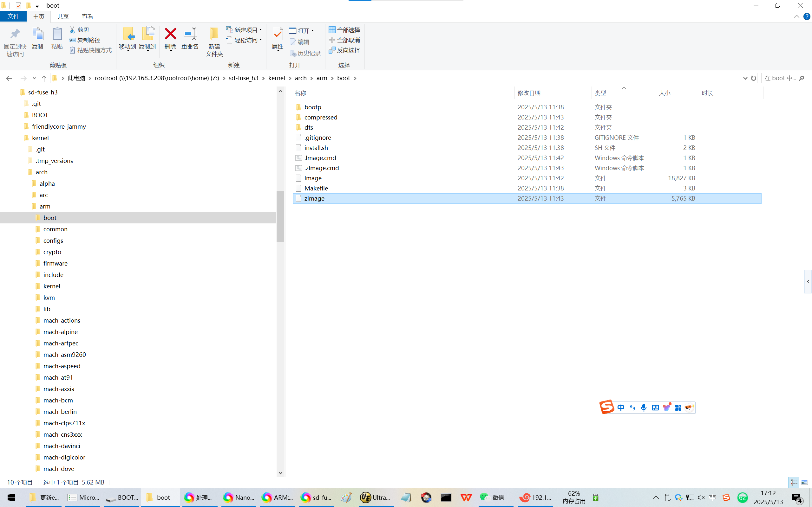Click the Pin to Quick Access icon

coord(15,34)
